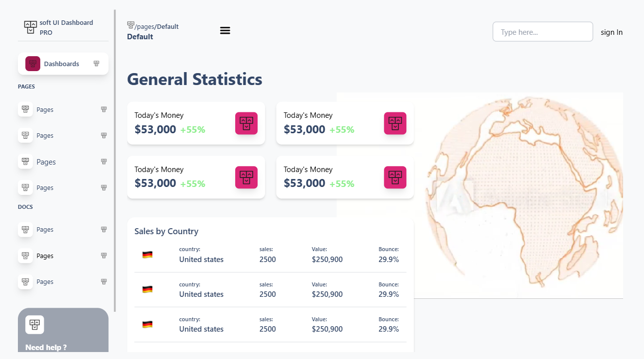Expand the last Pages item under DOCS
644x359 pixels.
pos(104,281)
